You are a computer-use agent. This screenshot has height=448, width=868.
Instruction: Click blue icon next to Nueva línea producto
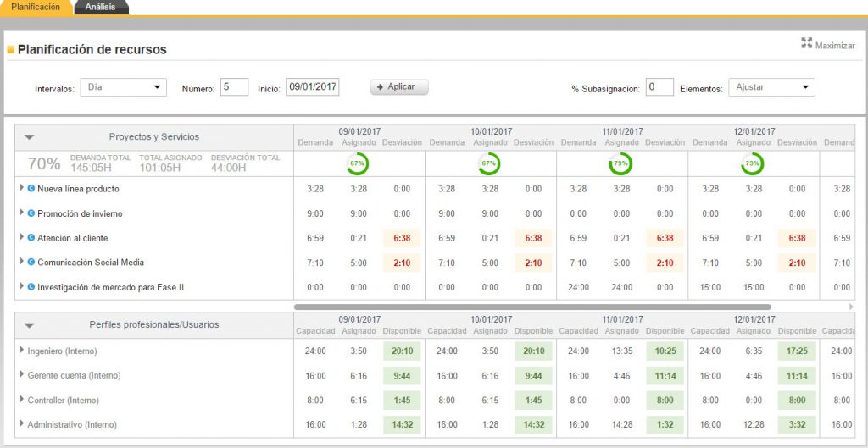[31, 189]
